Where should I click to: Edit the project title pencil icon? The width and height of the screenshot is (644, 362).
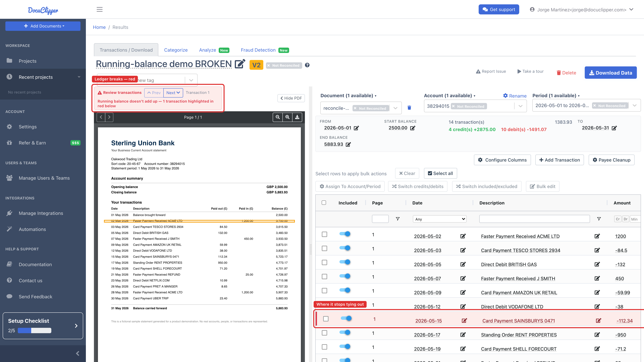tap(240, 64)
